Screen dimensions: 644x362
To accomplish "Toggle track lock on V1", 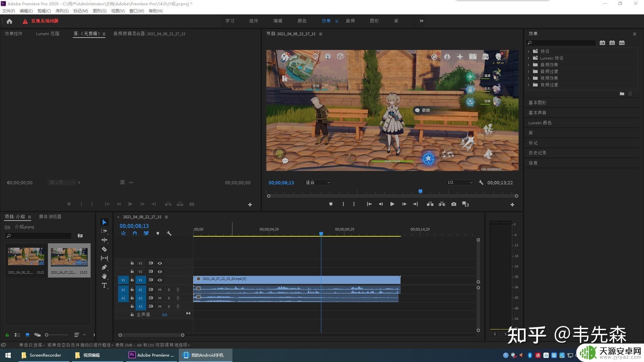I will (132, 280).
